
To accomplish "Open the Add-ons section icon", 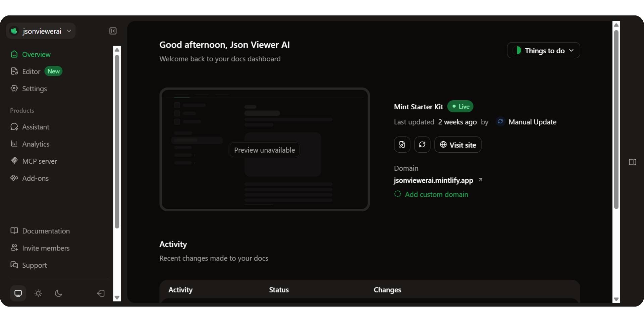I will point(14,178).
